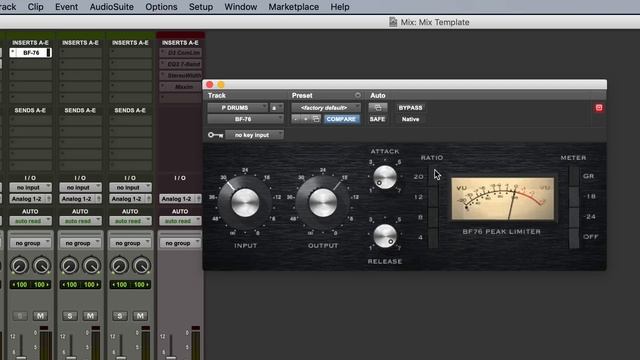Click the VU meter display
640x360 pixels.
click(x=503, y=199)
